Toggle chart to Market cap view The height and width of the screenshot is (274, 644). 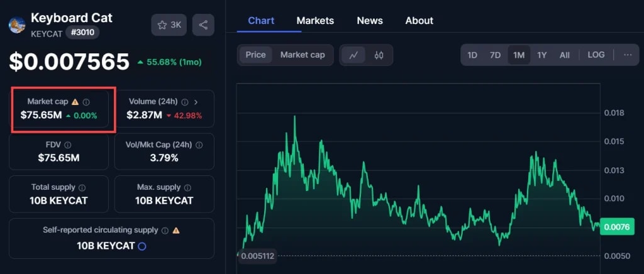click(303, 55)
